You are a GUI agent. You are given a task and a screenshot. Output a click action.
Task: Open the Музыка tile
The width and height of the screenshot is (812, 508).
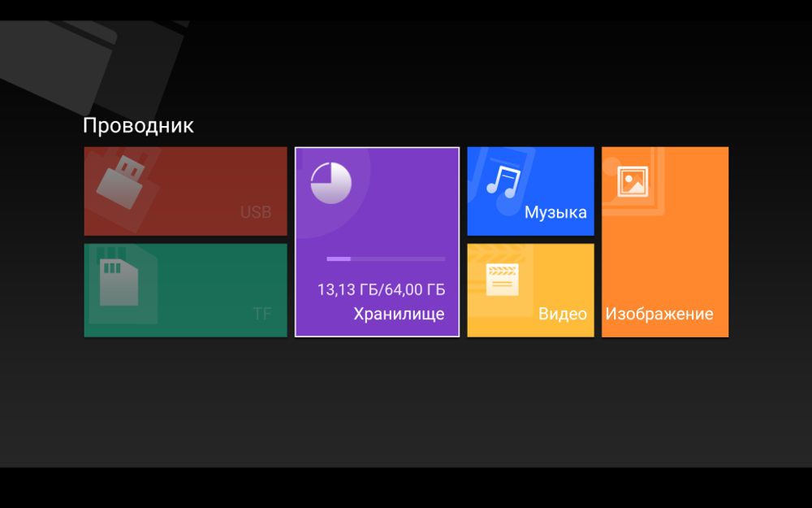[530, 190]
